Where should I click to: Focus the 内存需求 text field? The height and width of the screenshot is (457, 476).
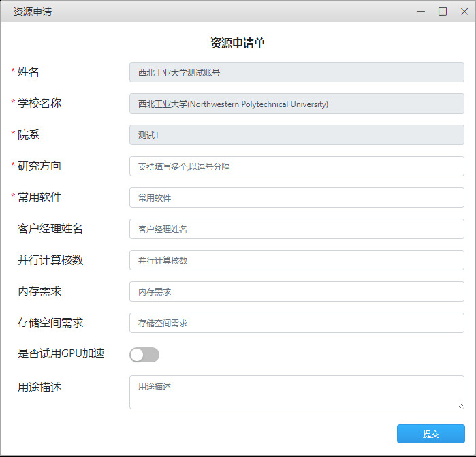point(296,291)
